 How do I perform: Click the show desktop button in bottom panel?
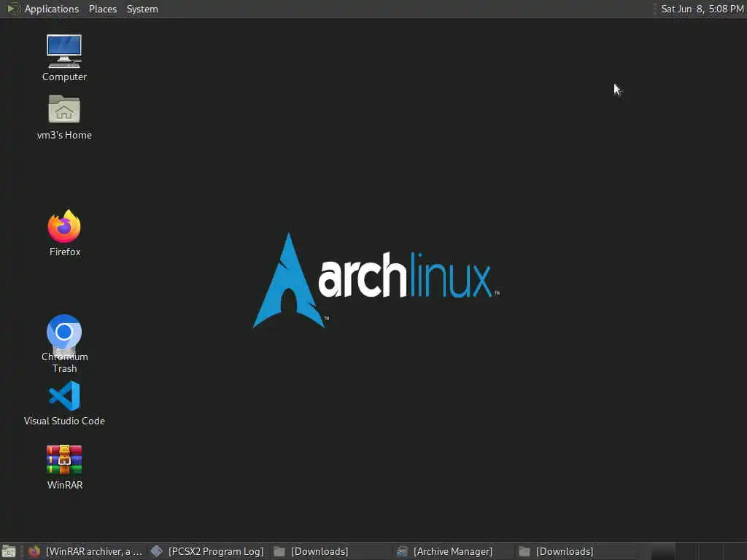click(9, 551)
